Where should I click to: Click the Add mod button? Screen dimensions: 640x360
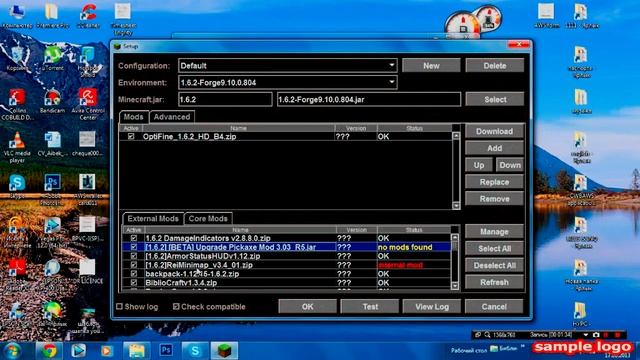494,149
